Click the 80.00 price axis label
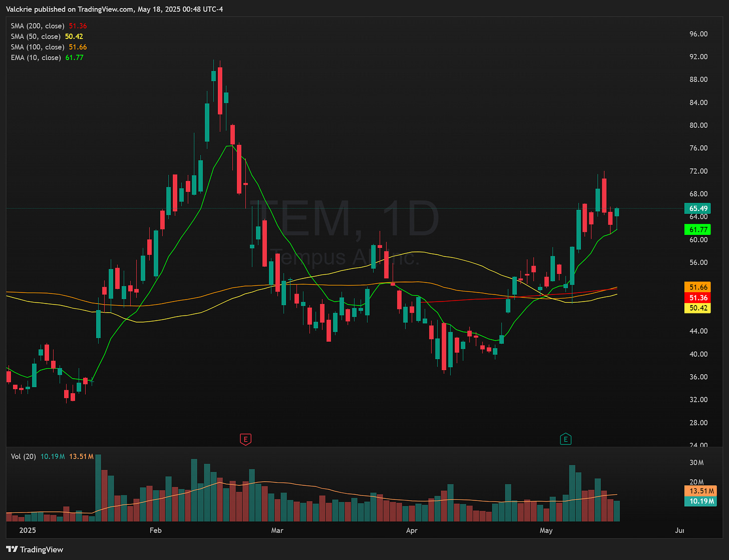This screenshot has height=560, width=729. [x=698, y=125]
